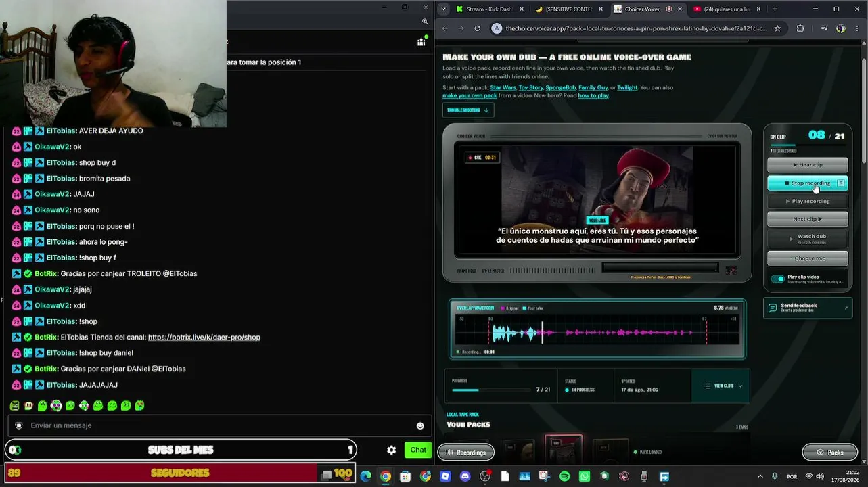Stop the recording in Choicer Voicer
The image size is (868, 487).
[807, 183]
